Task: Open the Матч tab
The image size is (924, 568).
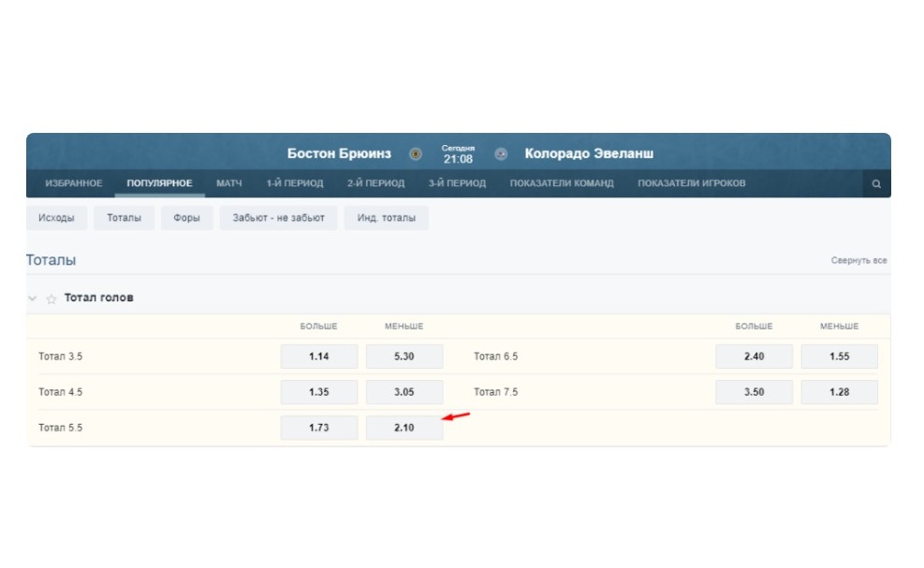Action: point(228,183)
